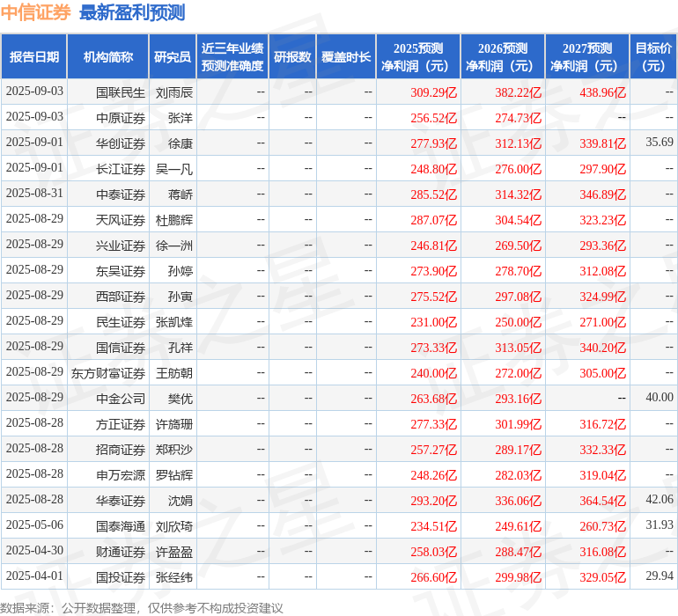The image size is (678, 616).
Task: Click the 目标价 column header
Action: point(653,56)
